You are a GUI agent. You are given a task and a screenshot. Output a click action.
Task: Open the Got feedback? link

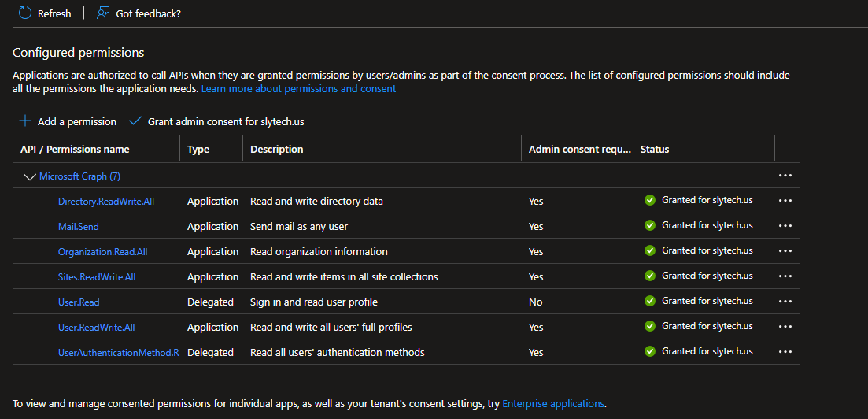coord(149,14)
